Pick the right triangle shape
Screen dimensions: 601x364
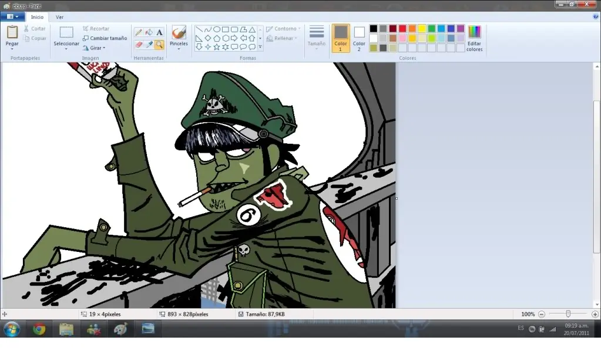coord(199,38)
